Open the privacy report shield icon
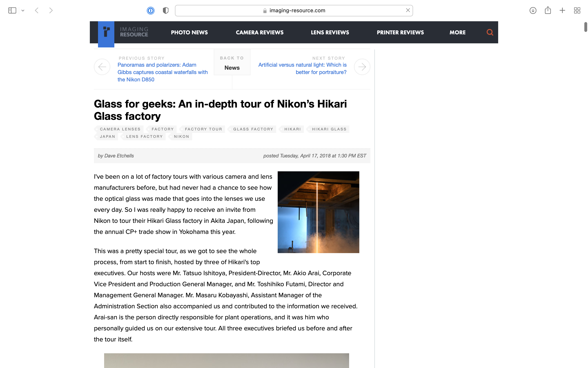This screenshot has width=588, height=368. point(165,10)
